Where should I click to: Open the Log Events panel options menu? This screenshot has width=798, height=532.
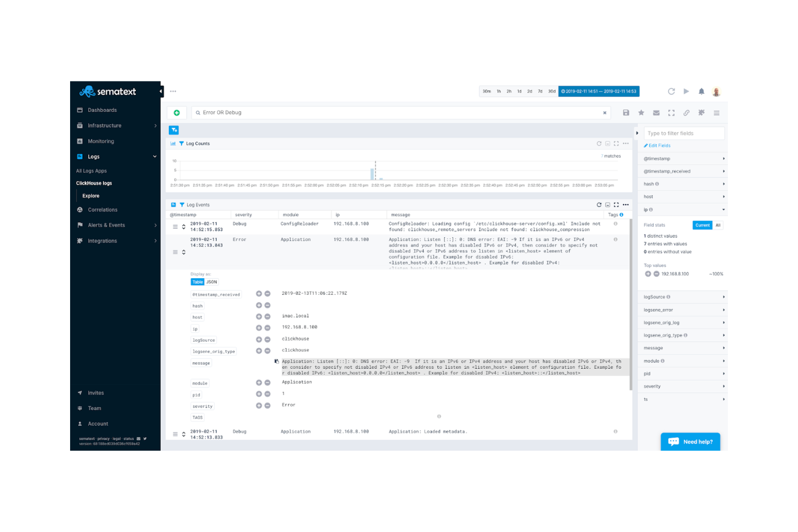tap(626, 205)
